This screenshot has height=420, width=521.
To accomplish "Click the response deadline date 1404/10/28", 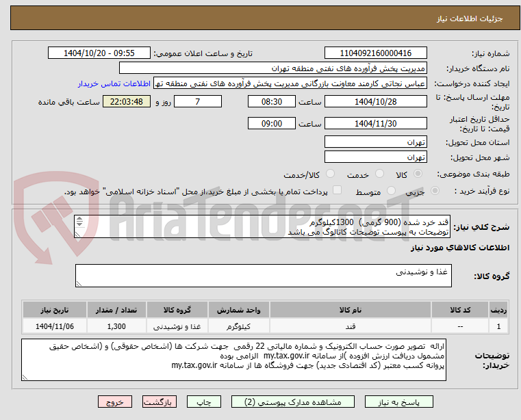I will tap(375, 102).
